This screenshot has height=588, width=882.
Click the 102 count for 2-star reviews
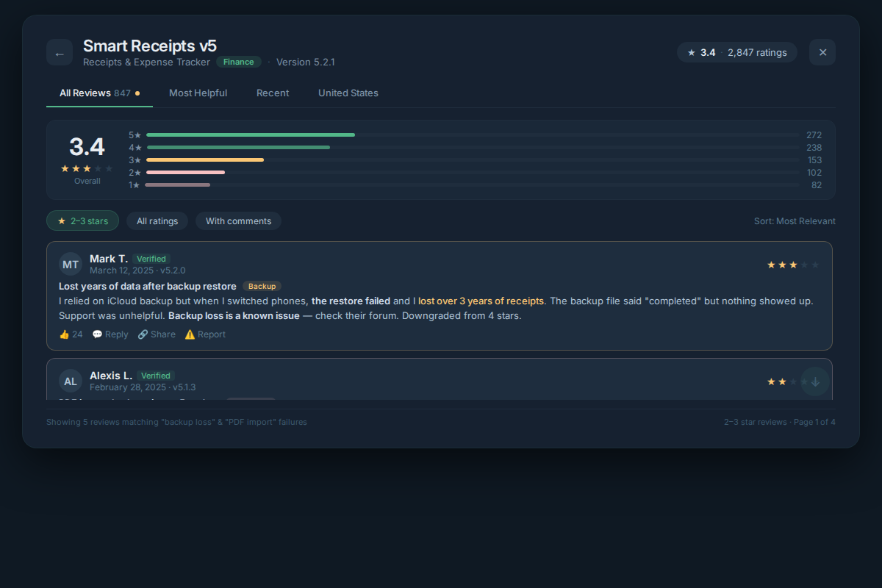(814, 173)
